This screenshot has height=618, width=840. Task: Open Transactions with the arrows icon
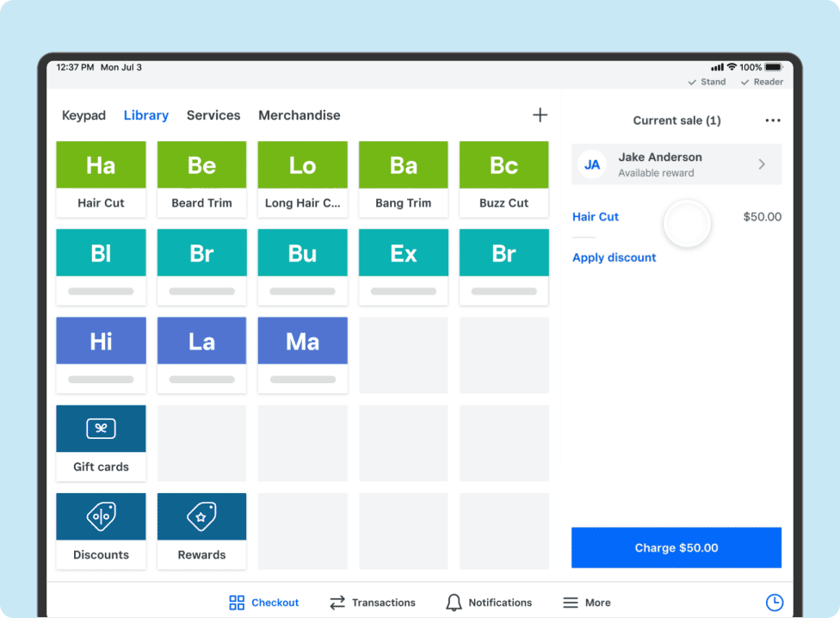click(337, 602)
